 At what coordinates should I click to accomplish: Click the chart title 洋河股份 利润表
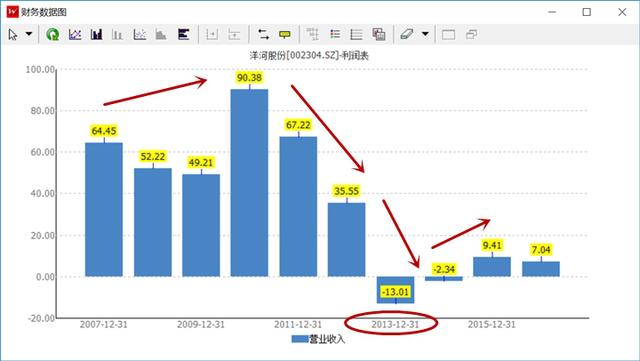309,56
